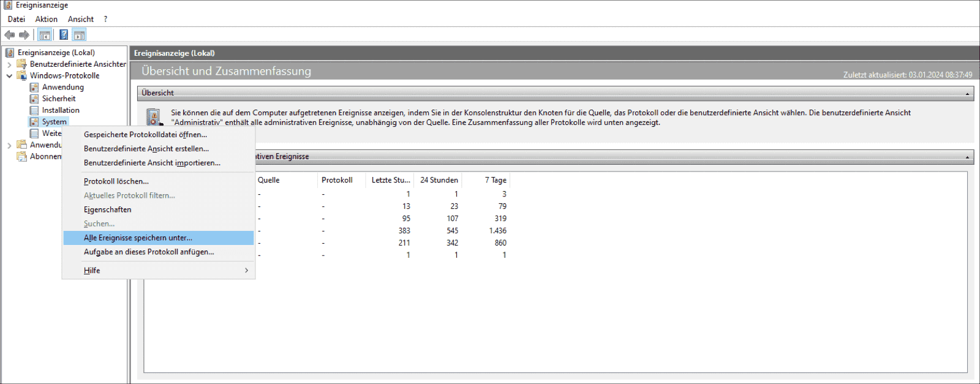
Task: Click the Ereignisanzeige title bar app icon
Action: click(7, 5)
